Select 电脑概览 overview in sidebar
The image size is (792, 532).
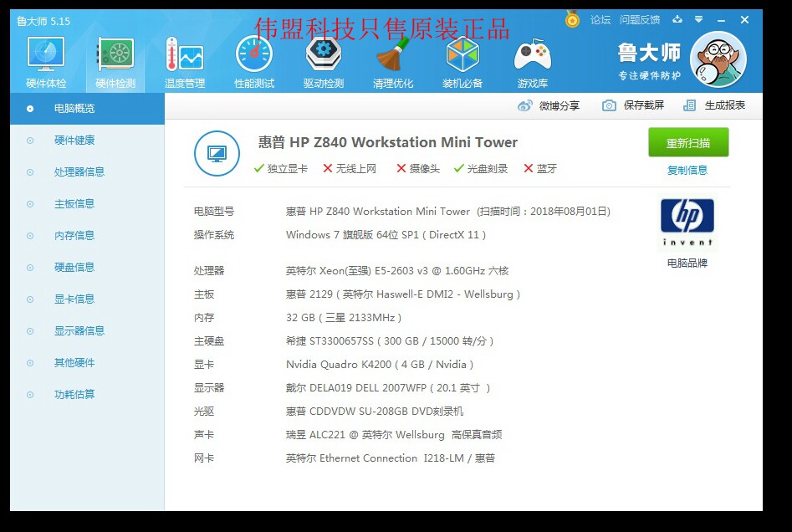click(87, 108)
